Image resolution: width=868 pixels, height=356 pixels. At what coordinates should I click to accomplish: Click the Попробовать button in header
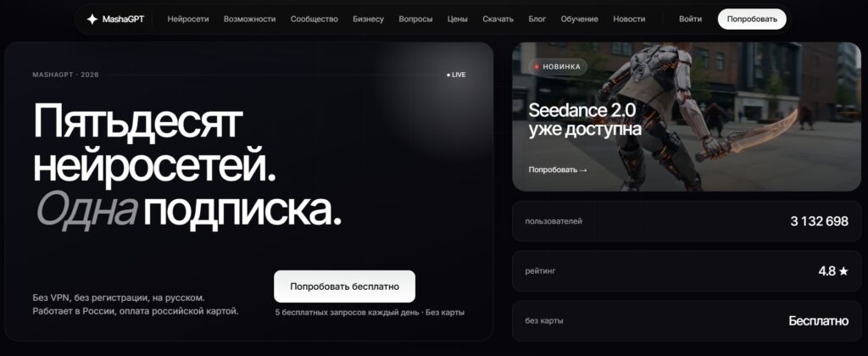[752, 19]
